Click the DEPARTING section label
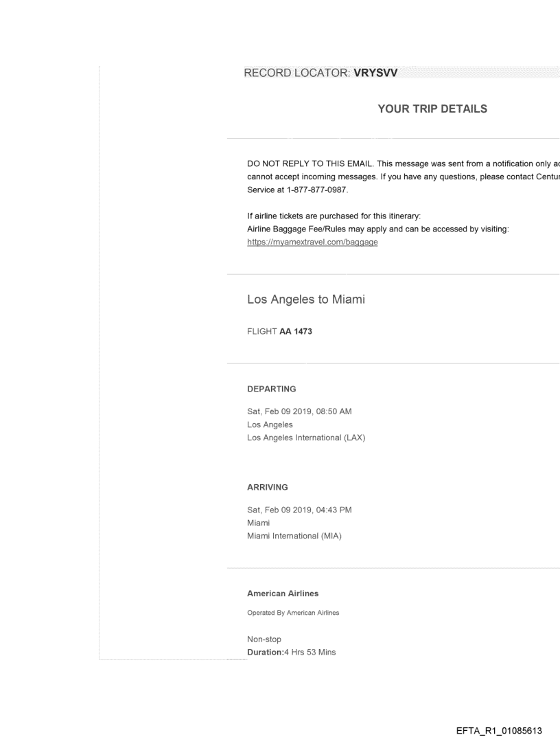 (x=272, y=389)
